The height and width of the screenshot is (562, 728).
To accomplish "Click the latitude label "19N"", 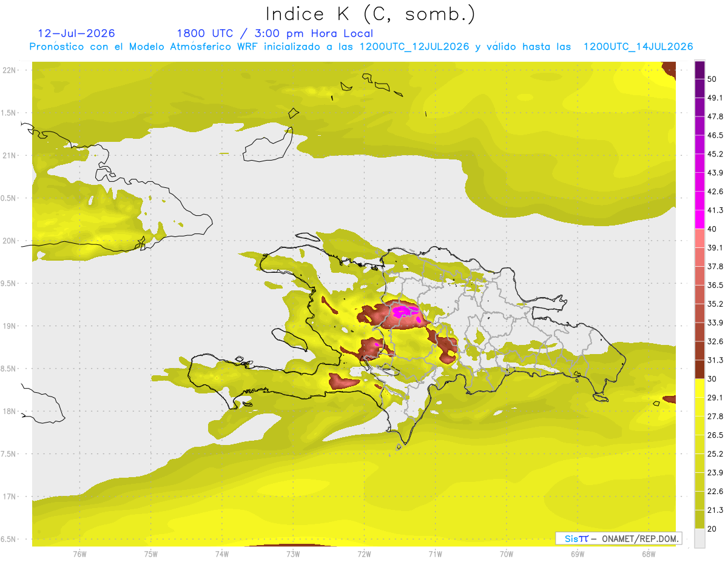I will [x=9, y=326].
